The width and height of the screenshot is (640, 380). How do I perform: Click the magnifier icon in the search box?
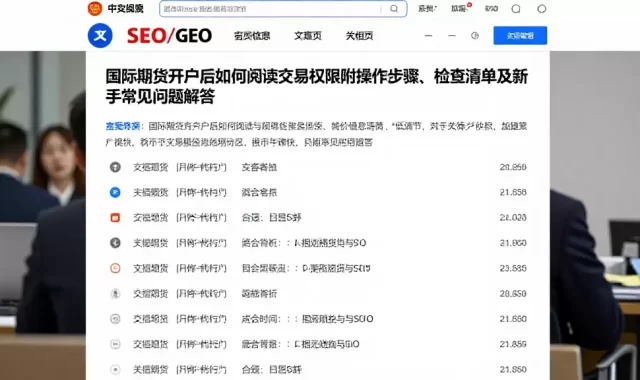click(394, 9)
